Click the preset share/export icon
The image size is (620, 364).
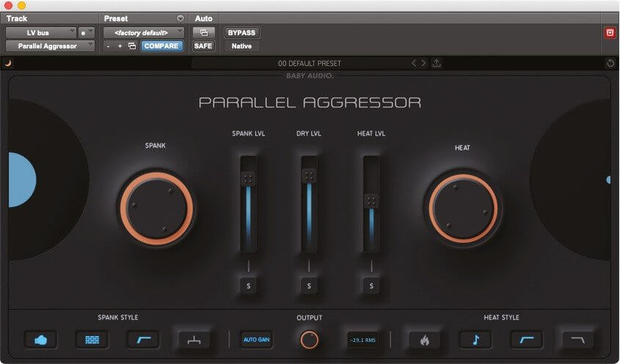coord(437,63)
